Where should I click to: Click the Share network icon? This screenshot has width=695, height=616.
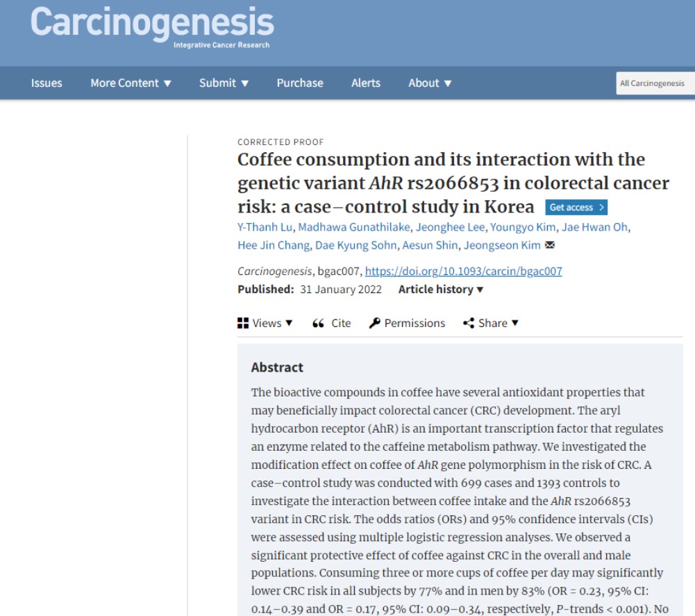469,323
